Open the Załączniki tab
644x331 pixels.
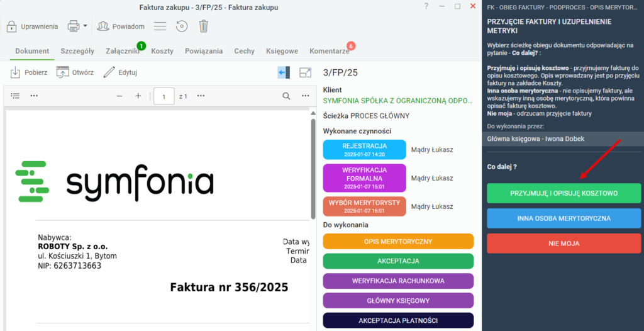pos(123,51)
